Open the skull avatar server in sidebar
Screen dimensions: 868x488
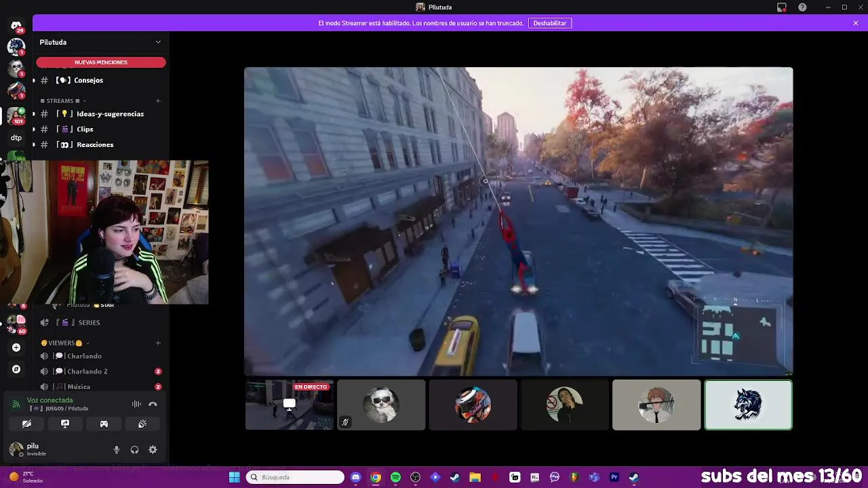pos(16,68)
